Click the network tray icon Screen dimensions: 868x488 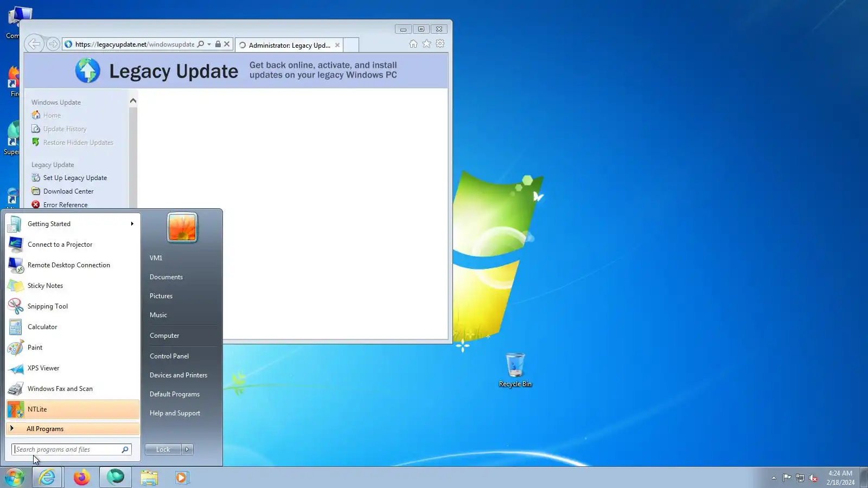[x=800, y=478]
